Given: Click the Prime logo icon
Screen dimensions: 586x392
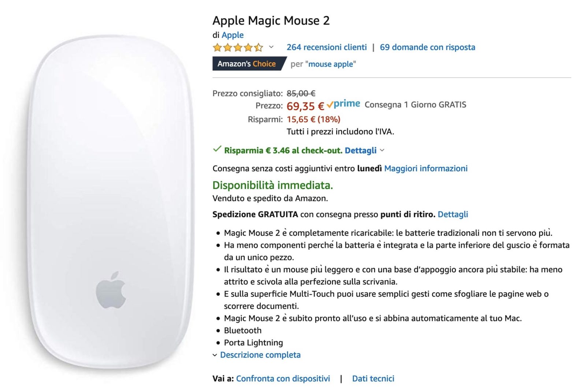Looking at the screenshot, I should point(344,104).
